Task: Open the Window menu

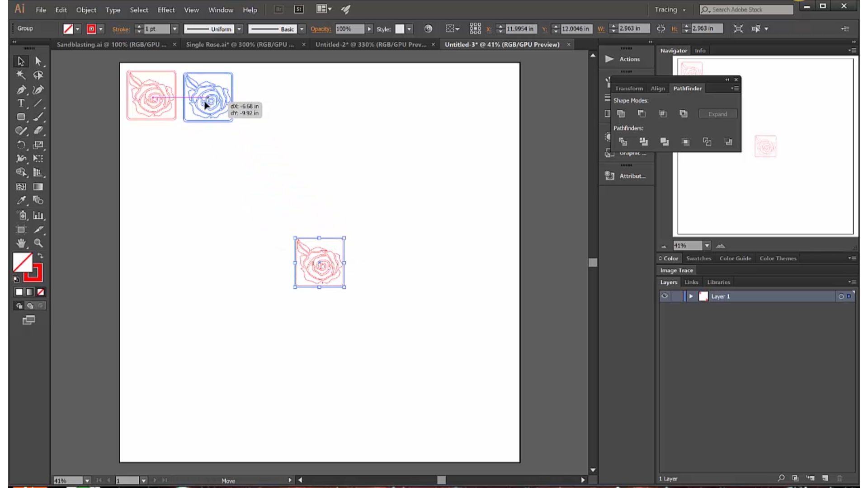Action: 221,9
